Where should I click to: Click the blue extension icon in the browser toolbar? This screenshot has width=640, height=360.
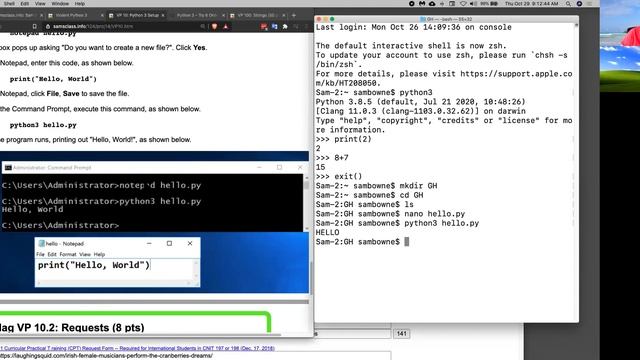pyautogui.click(x=274, y=26)
